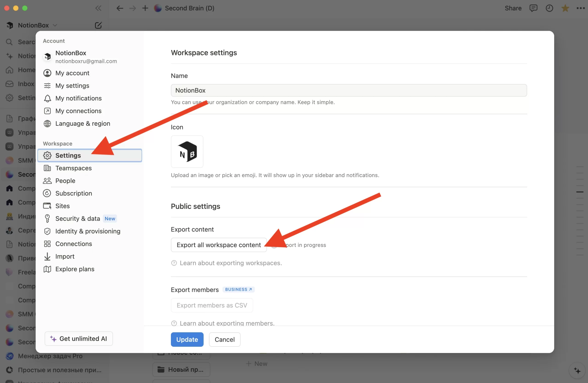The width and height of the screenshot is (588, 383).
Task: Click the Identity & provisioning shield icon
Action: pyautogui.click(x=47, y=231)
